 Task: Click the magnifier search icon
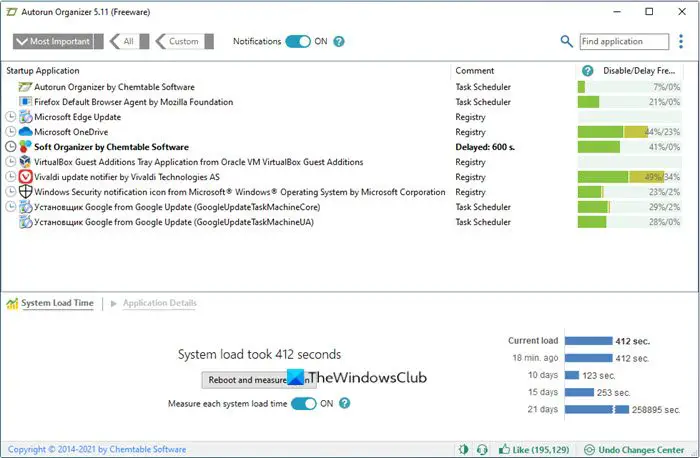(566, 42)
